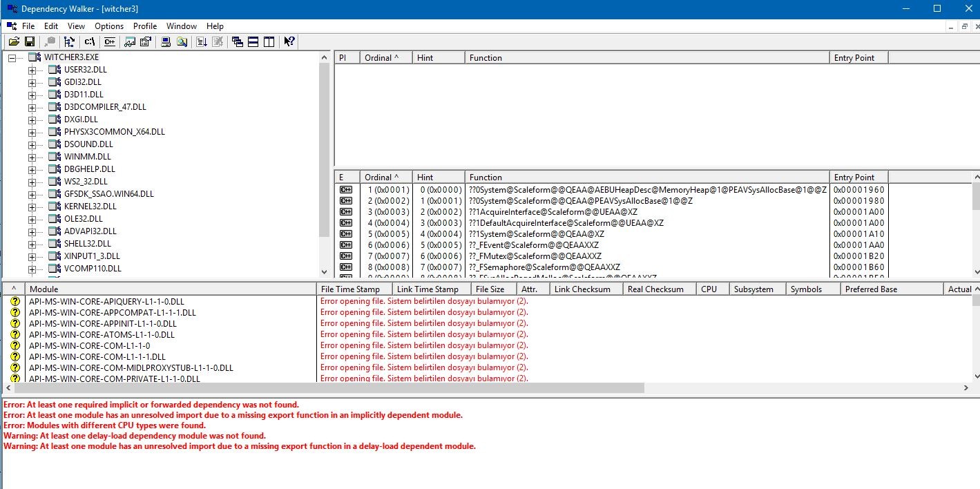Open the File menu
Image resolution: width=980 pixels, height=489 pixels.
point(28,26)
